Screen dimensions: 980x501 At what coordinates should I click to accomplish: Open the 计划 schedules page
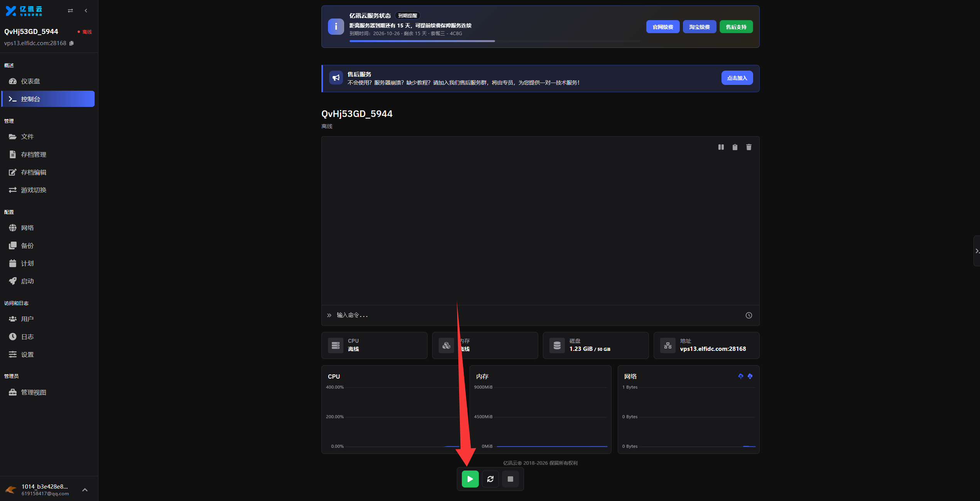[48, 263]
